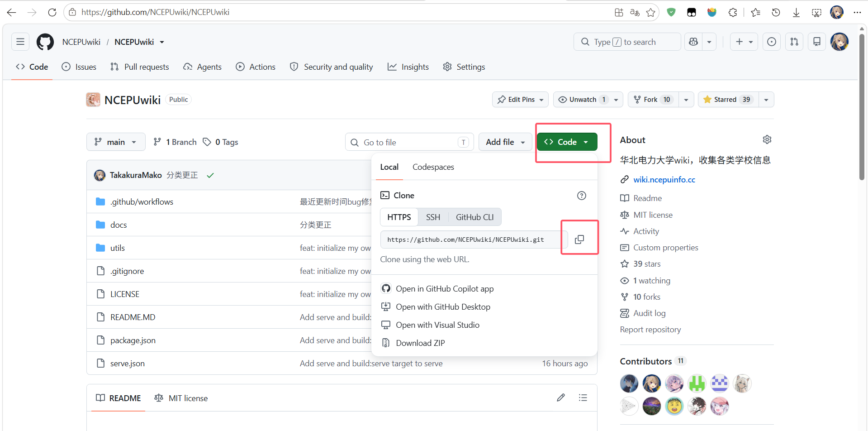Toggle Starred button for repository

(x=728, y=100)
